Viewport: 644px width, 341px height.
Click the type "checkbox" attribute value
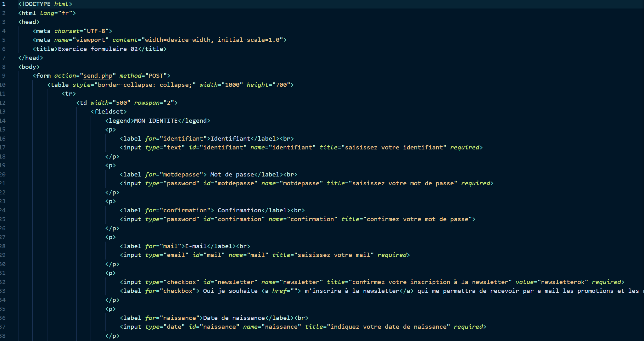[x=181, y=282]
